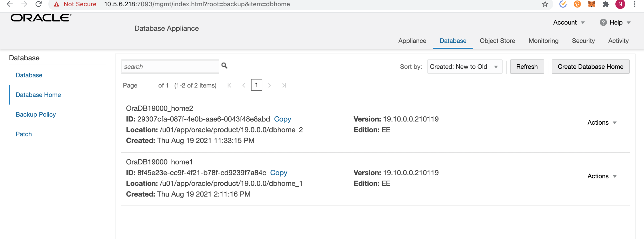Click the browser address bar URL

coord(197,4)
